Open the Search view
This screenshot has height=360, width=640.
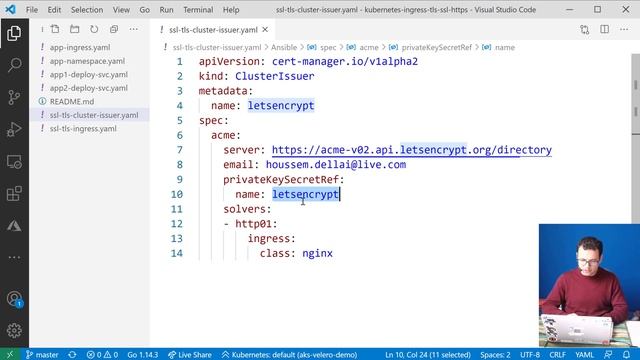[14, 65]
